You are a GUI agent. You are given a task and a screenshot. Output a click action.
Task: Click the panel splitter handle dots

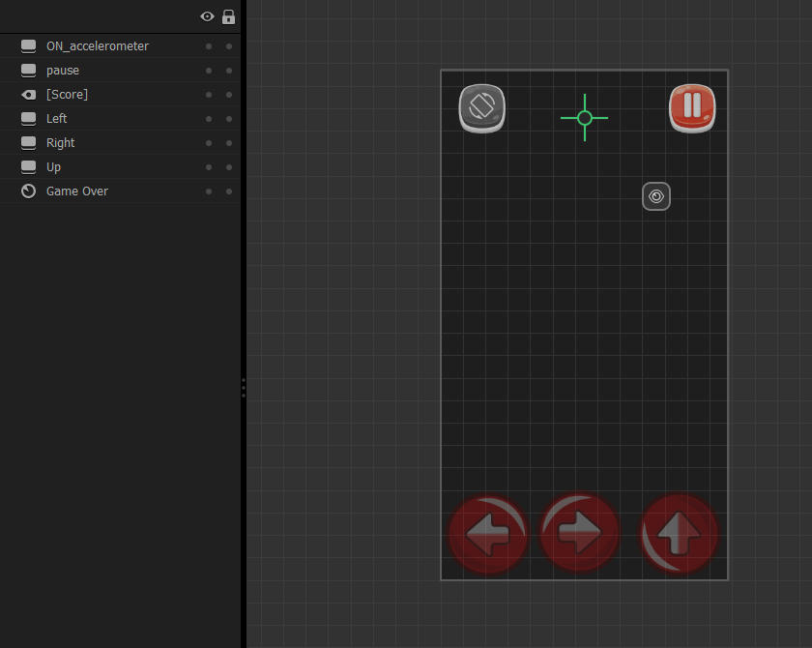click(x=244, y=388)
